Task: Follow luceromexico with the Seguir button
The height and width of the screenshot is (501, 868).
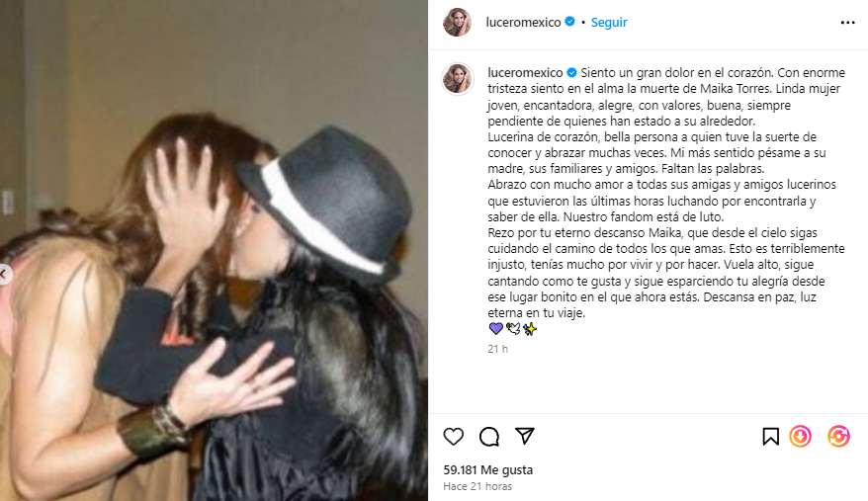Action: tap(609, 22)
